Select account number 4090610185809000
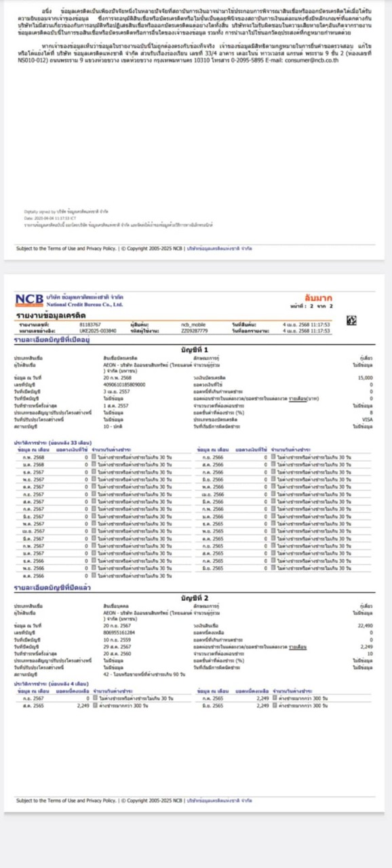The height and width of the screenshot is (868, 392). pyautogui.click(x=124, y=384)
